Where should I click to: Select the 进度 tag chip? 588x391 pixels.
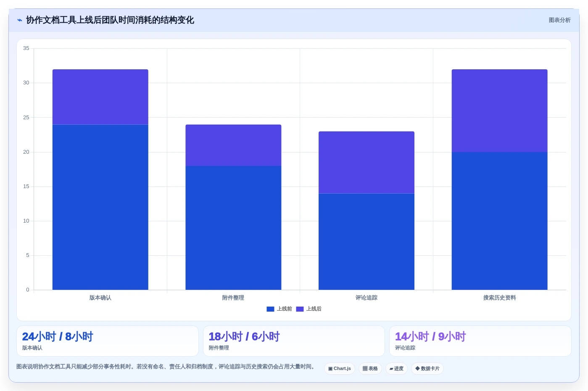pos(396,369)
